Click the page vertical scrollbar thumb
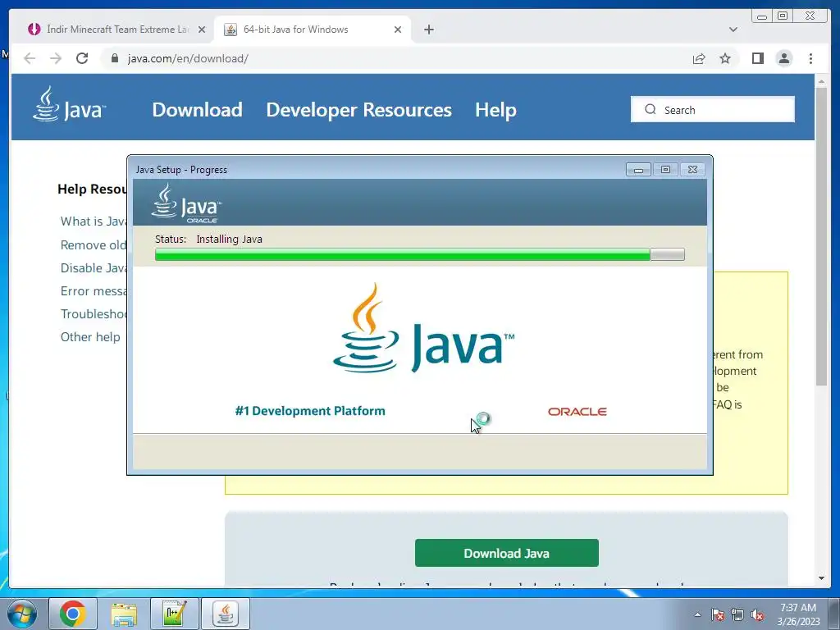 point(821,235)
